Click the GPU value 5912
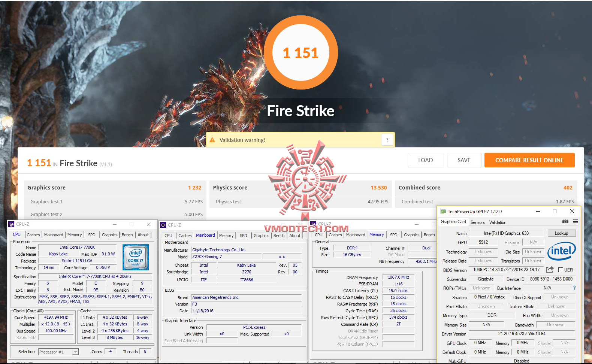Image resolution: width=592 pixels, height=364 pixels. [x=483, y=242]
